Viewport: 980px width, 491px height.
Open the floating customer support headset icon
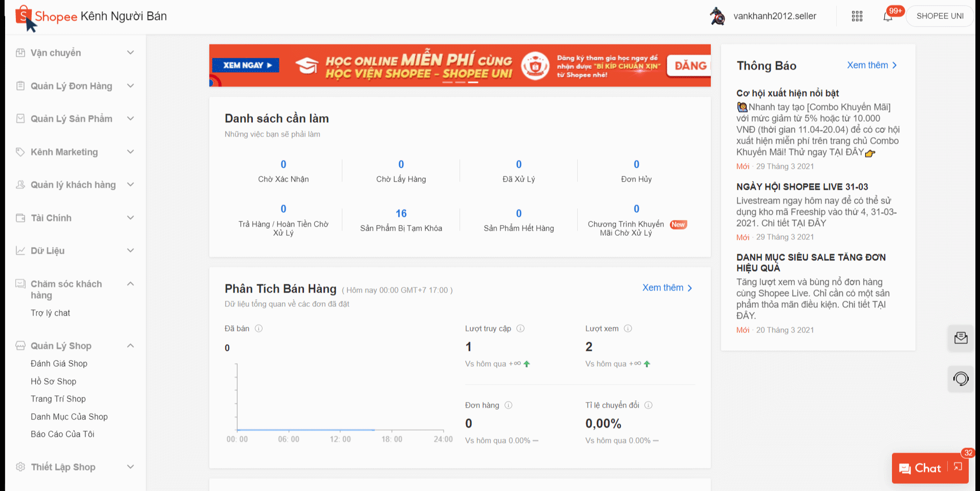(961, 379)
